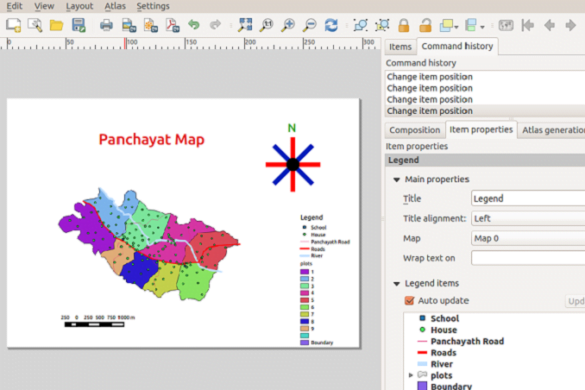The width and height of the screenshot is (585, 390).
Task: Open the Settings menu
Action: click(x=153, y=6)
